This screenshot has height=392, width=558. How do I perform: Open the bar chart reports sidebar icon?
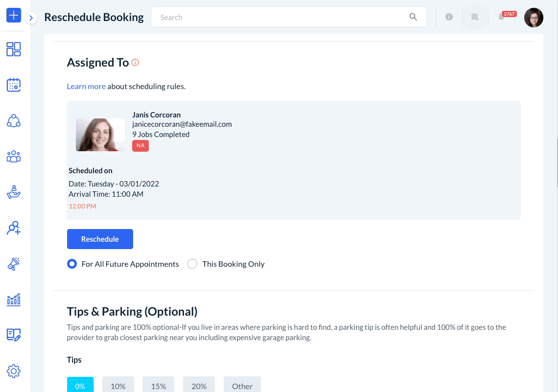(14, 300)
